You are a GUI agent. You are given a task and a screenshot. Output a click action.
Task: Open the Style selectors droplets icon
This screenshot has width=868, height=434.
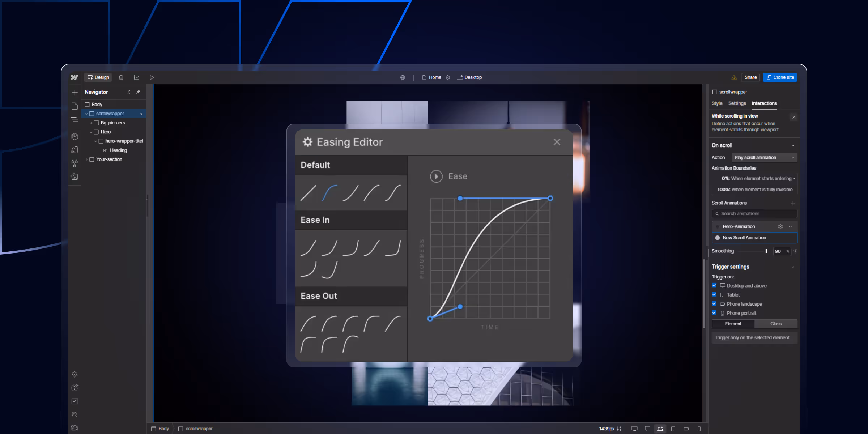point(75,163)
